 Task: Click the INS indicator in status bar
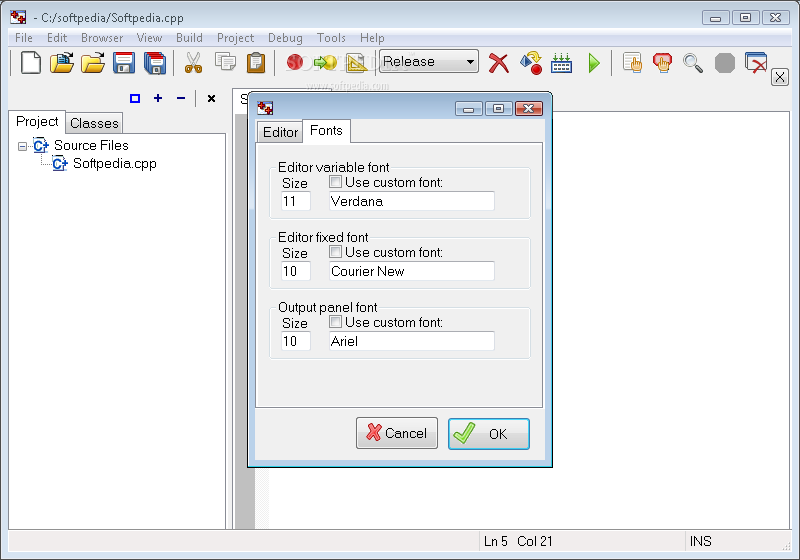pyautogui.click(x=700, y=541)
